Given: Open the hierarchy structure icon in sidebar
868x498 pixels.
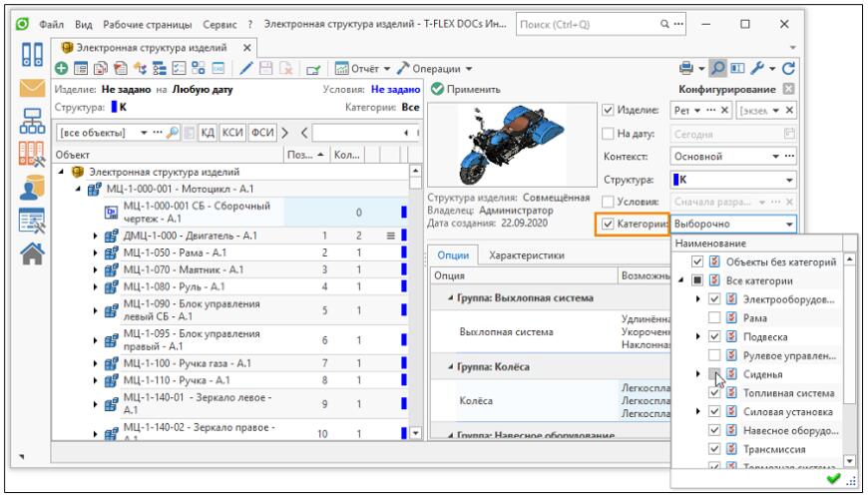Looking at the screenshot, I should click(32, 120).
